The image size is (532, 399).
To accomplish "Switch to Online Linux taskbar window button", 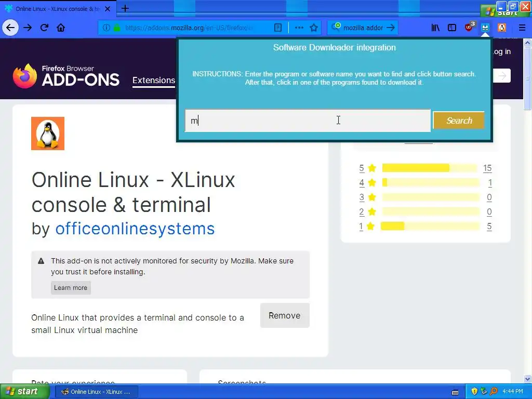I will point(96,392).
